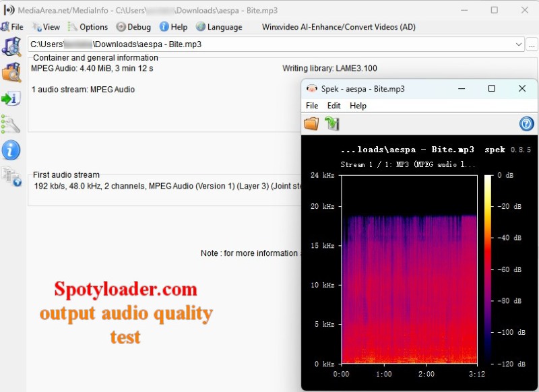
Task: Open folder via MediaInfo sidebar folder icon
Action: [11, 73]
